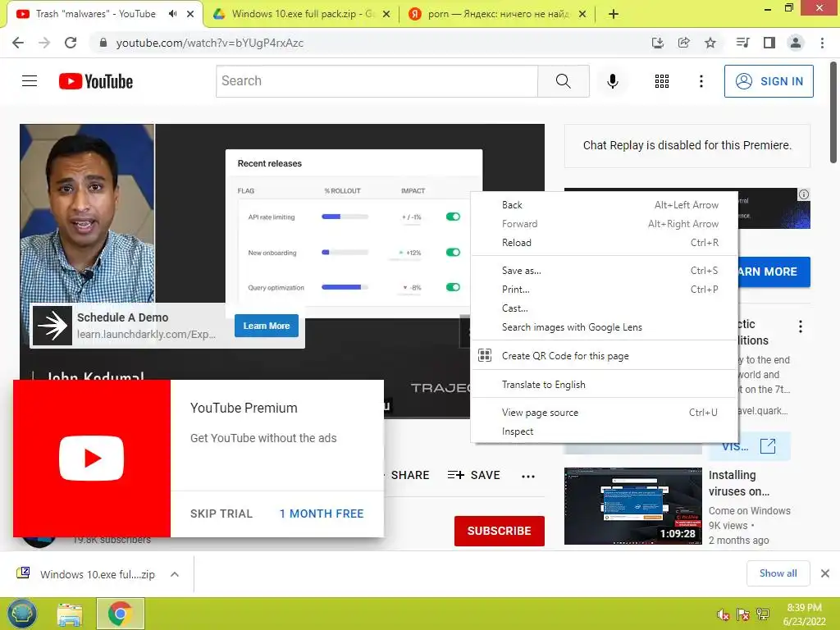Viewport: 840px width, 630px height.
Task: Choose Reload from the context menu
Action: (x=605, y=243)
